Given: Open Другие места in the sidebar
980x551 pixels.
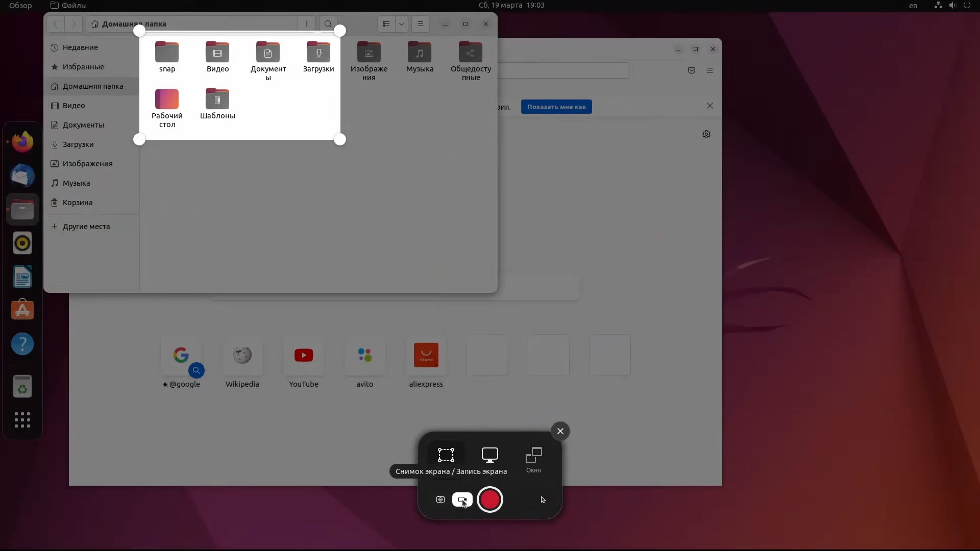Looking at the screenshot, I should (x=91, y=227).
